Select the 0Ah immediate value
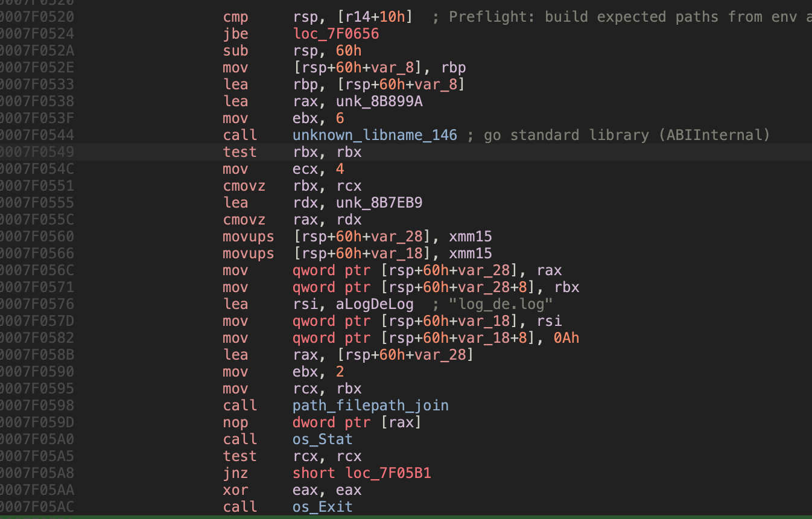The width and height of the screenshot is (812, 519). point(566,338)
